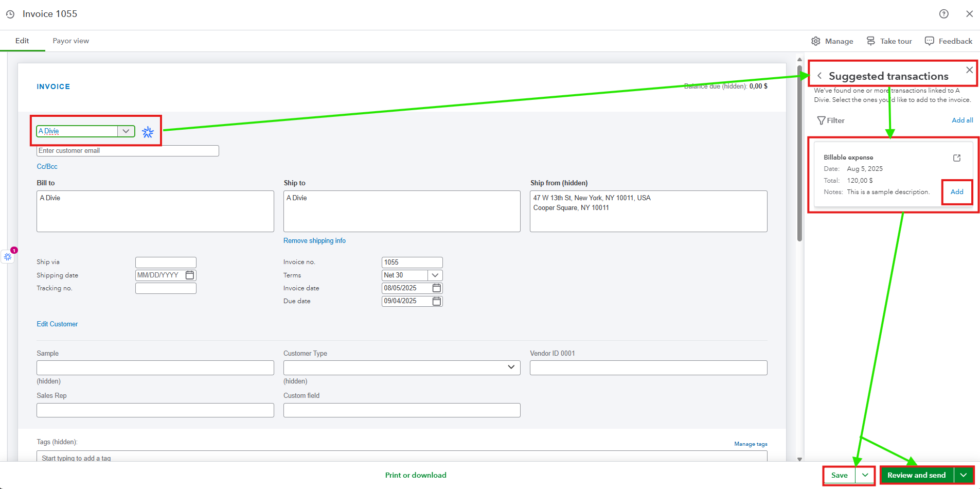The image size is (980, 489).
Task: Open billable expense in new window icon
Action: tap(957, 158)
